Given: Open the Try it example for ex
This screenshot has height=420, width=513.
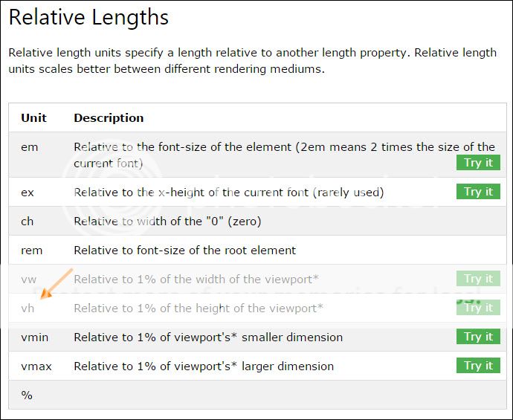Looking at the screenshot, I should click(478, 192).
